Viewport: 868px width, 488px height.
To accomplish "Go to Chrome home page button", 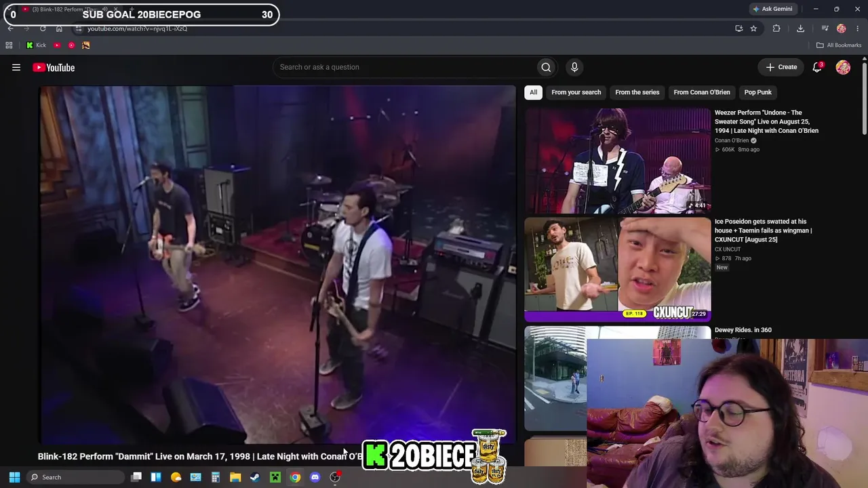I will click(x=59, y=28).
